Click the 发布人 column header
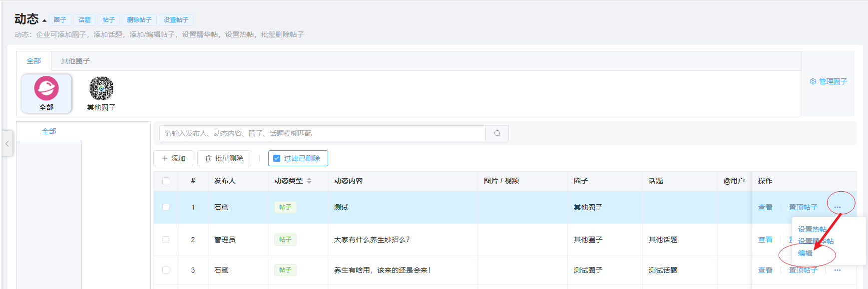Image resolution: width=868 pixels, height=289 pixels. 238,181
